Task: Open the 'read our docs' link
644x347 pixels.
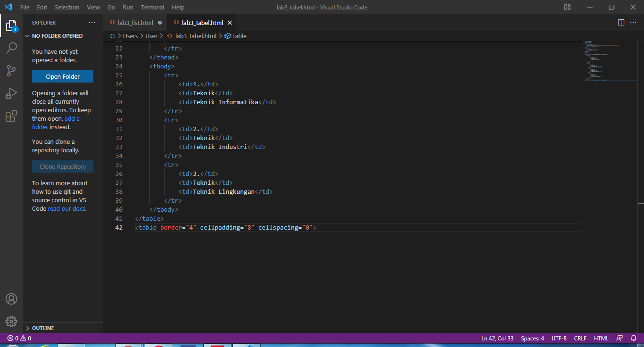Action: [x=66, y=208]
